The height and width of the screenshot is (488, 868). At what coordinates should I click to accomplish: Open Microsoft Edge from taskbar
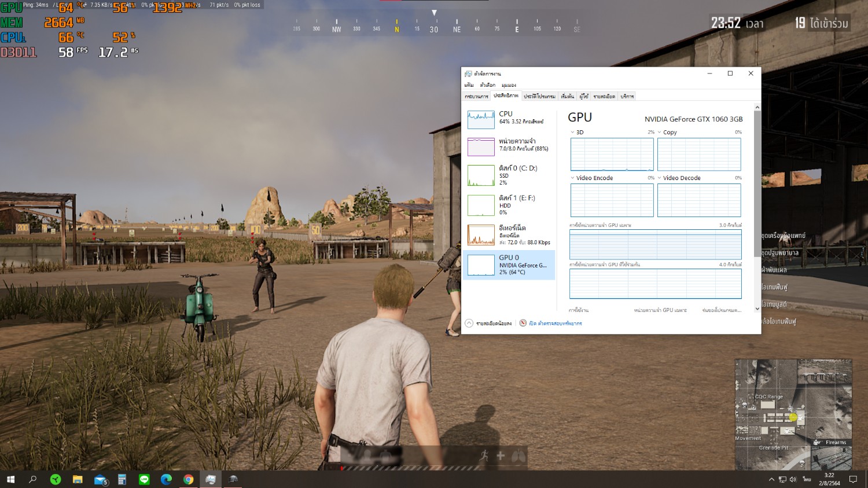166,479
